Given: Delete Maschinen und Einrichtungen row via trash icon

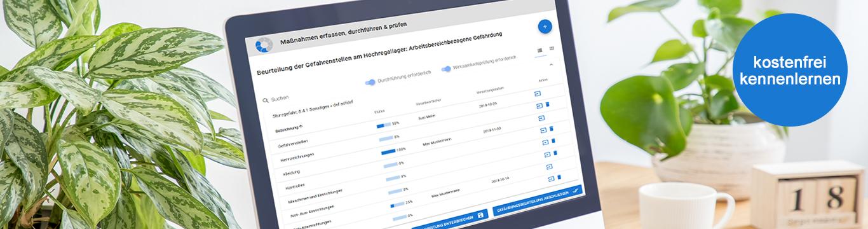Looking at the screenshot, I should 555,153.
